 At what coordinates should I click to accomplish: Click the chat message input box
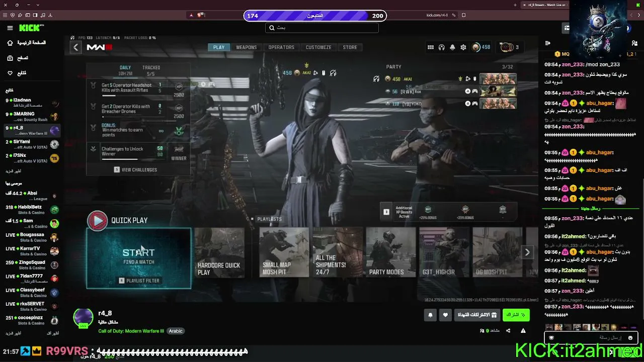point(591,337)
